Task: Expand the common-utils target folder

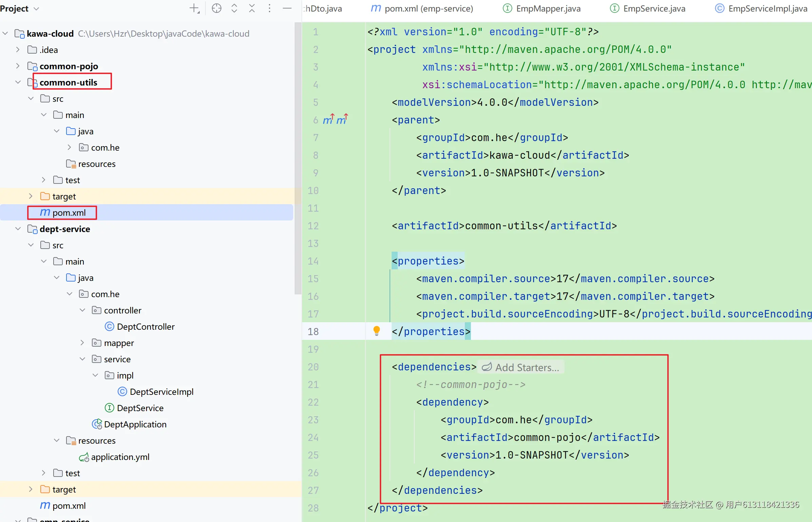Action: [x=31, y=196]
